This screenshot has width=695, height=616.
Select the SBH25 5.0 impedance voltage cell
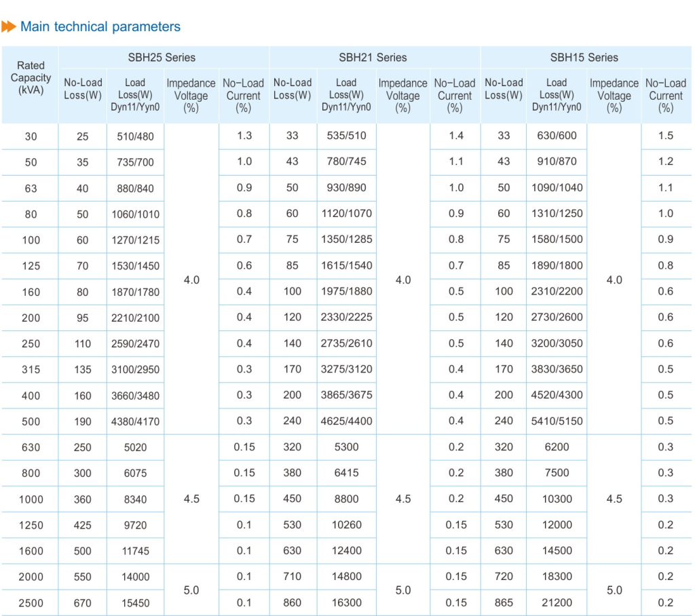coord(191,590)
